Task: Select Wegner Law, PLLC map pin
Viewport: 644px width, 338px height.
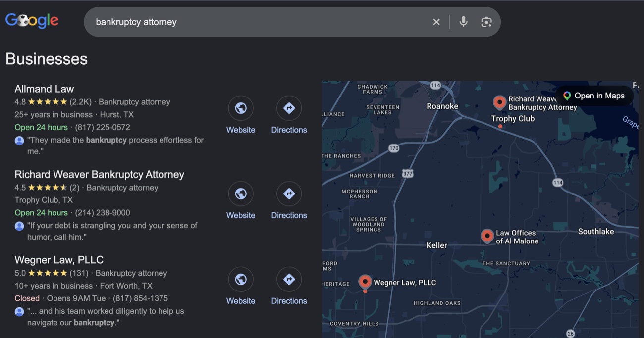Action: point(365,282)
